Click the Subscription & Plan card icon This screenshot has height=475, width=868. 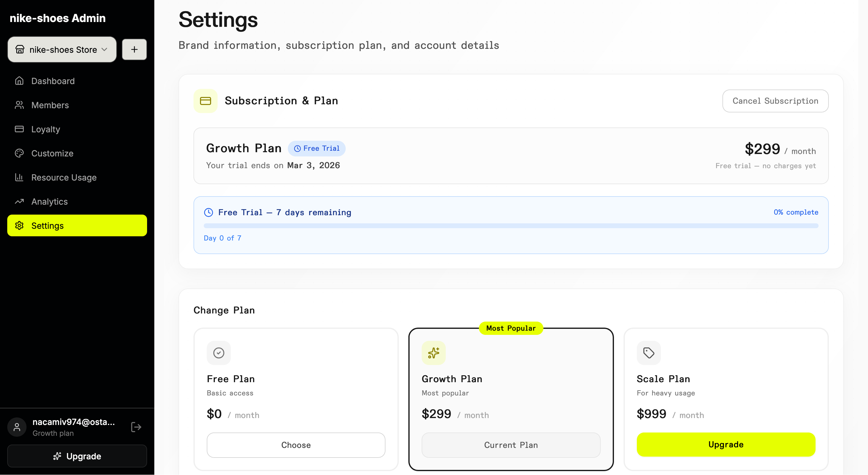[205, 101]
